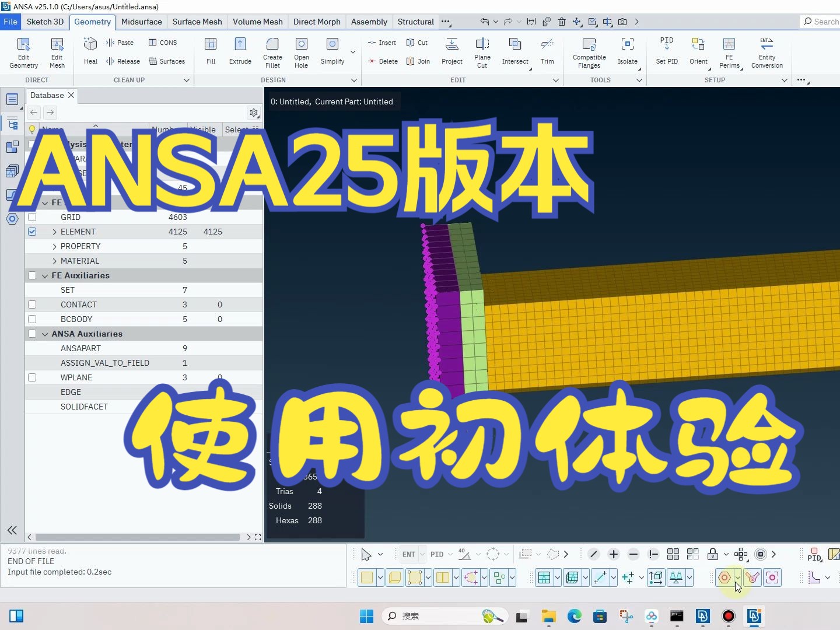Viewport: 840px width, 630px height.
Task: Go to the Direct Morph tab
Action: coord(317,22)
